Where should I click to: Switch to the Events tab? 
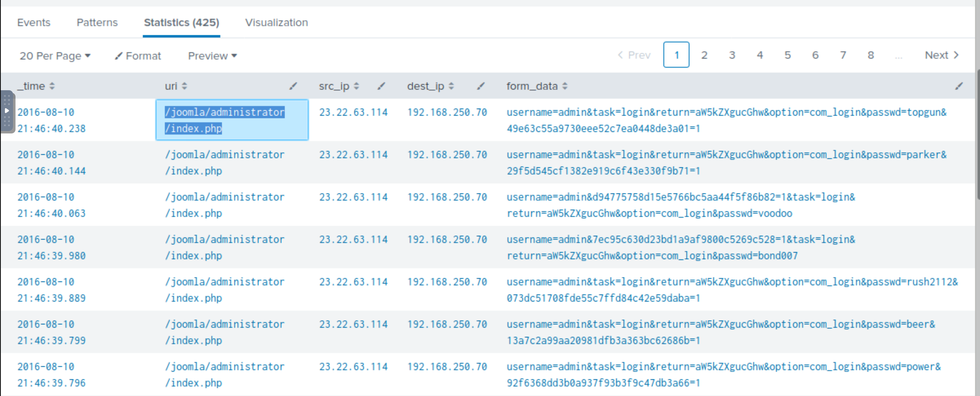[33, 22]
